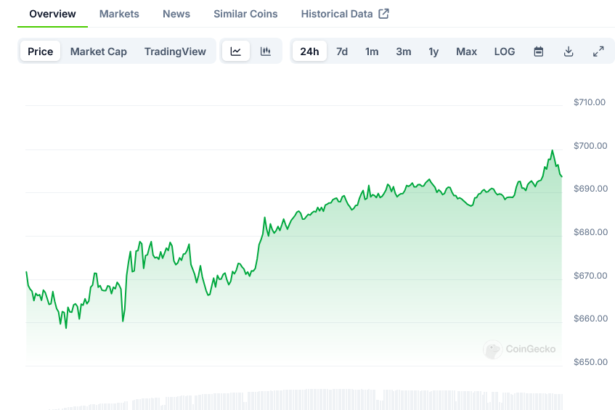
Task: Switch to line chart view icon
Action: point(235,51)
